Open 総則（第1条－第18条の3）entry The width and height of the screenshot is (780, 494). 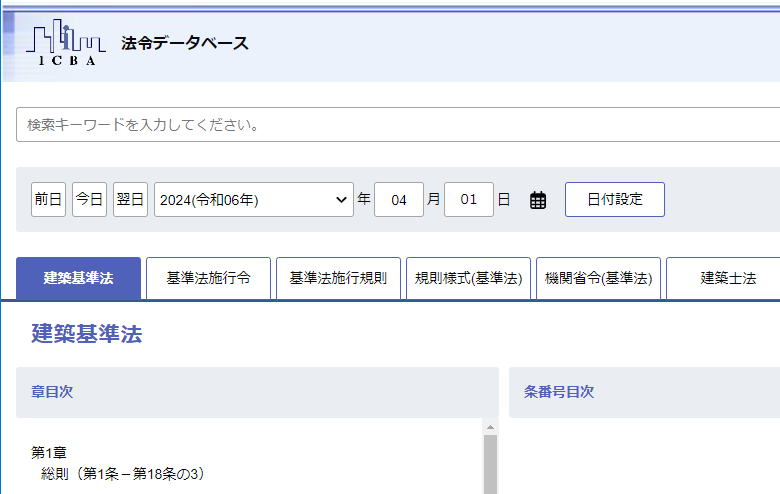tap(123, 474)
